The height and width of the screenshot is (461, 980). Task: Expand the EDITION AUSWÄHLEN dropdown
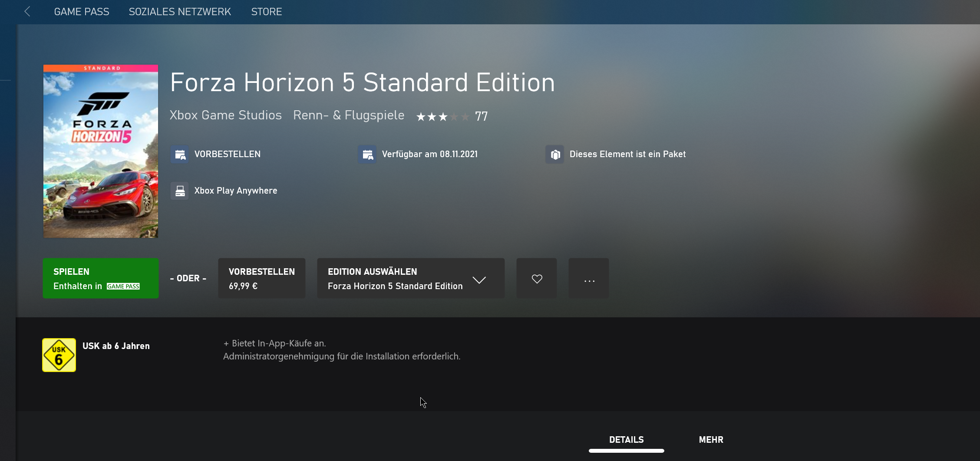(411, 278)
